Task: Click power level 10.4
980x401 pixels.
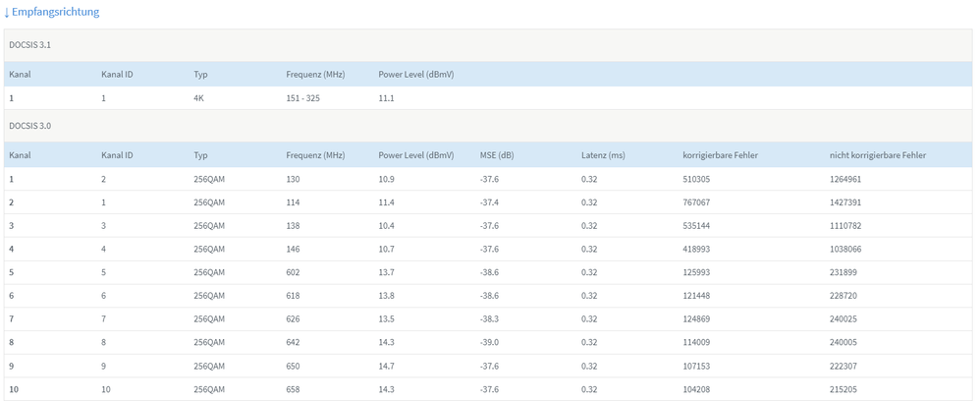Action: (386, 226)
